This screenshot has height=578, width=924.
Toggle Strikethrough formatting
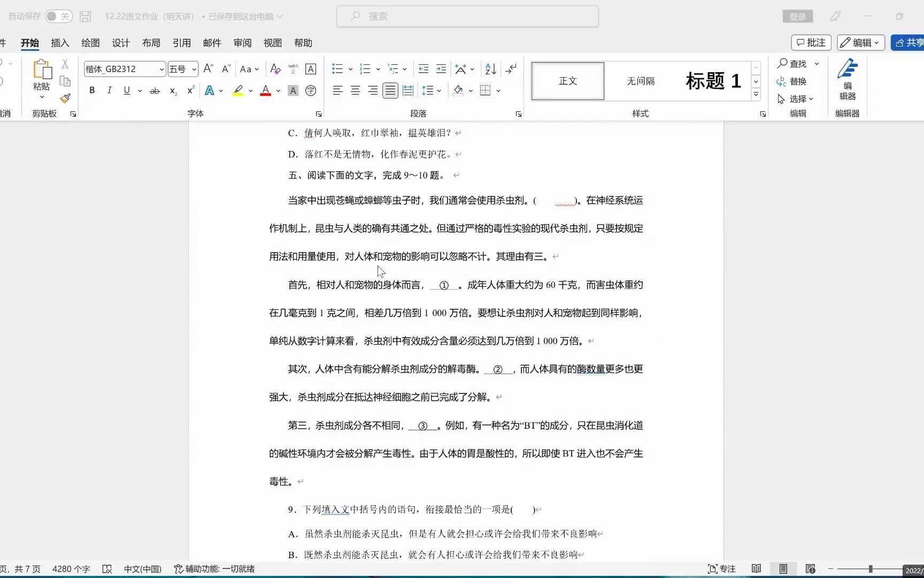point(155,91)
